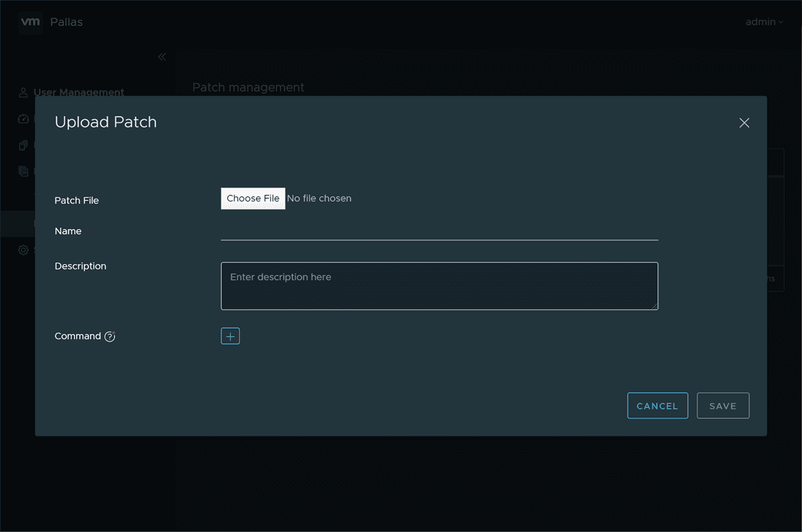Click the settings gear icon in sidebar

23,250
